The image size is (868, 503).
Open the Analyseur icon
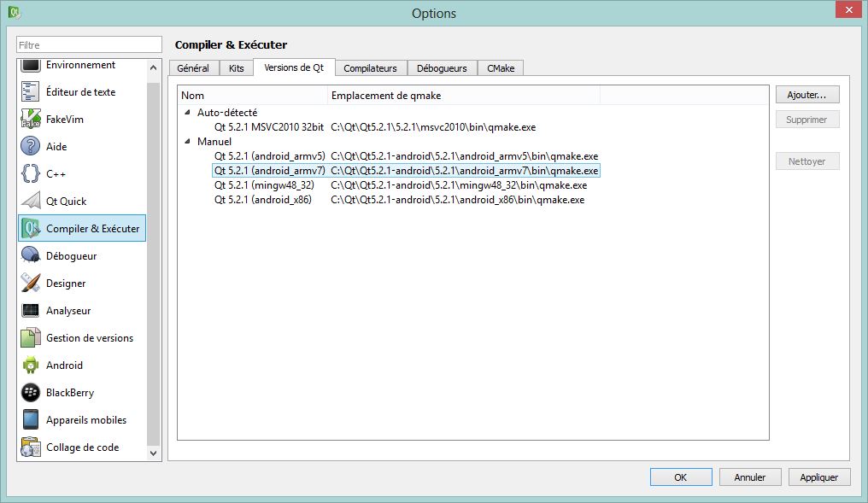point(31,311)
